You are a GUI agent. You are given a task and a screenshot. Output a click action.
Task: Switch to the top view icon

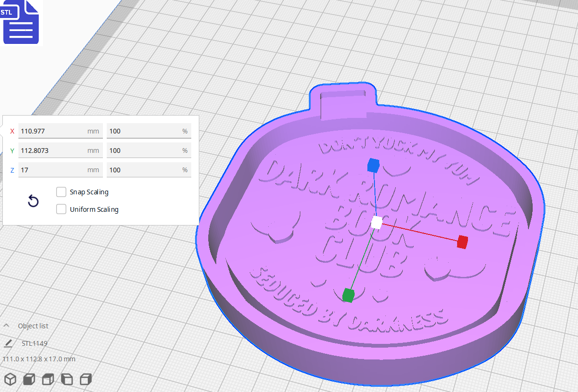(x=48, y=379)
